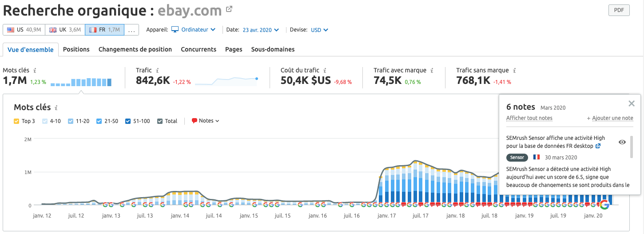The image size is (644, 234).
Task: Click info icon beside Trafic metric
Action: [x=158, y=70]
